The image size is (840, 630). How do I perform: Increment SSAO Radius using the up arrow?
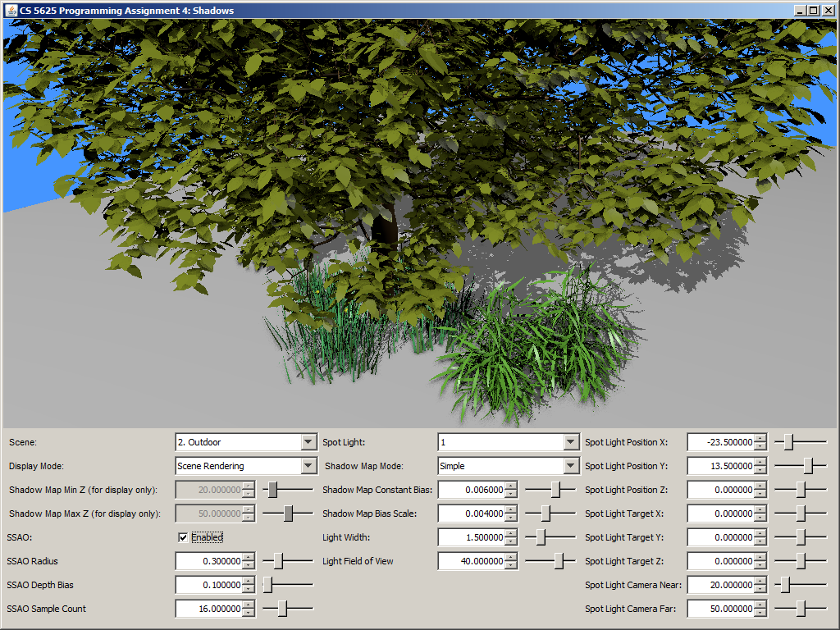point(249,558)
